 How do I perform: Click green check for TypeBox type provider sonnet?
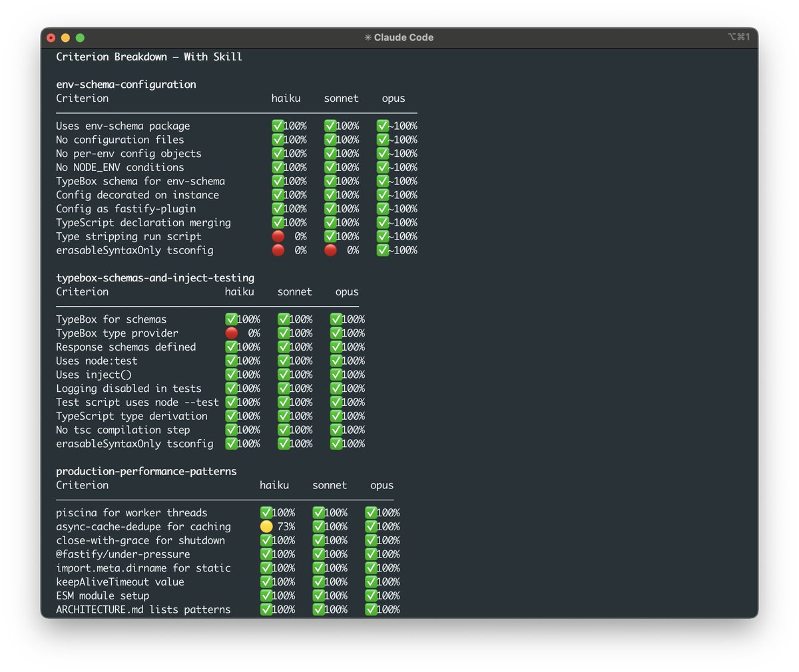284,333
